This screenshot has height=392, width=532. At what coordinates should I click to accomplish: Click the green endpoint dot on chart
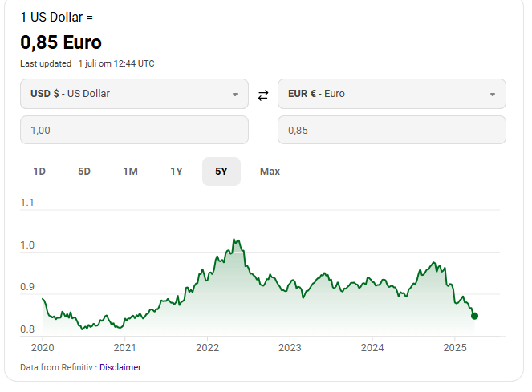[x=474, y=316]
